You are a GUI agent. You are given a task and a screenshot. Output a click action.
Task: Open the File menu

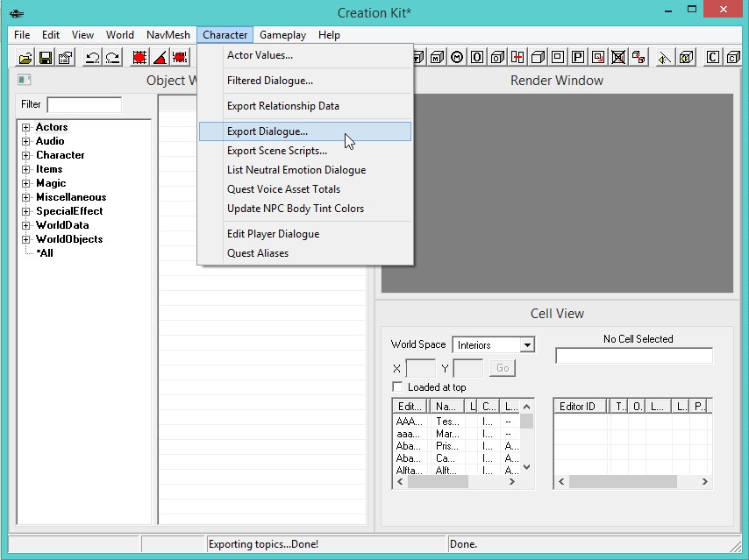[x=22, y=35]
